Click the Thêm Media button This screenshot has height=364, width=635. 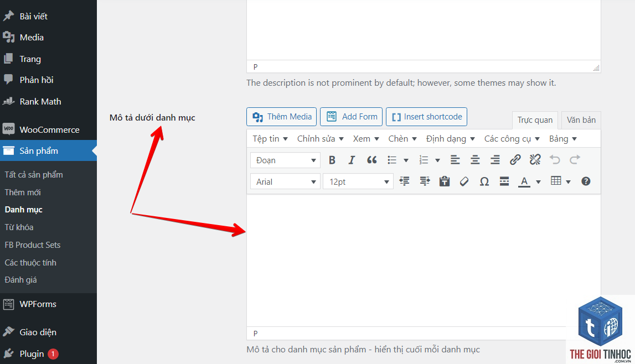pos(282,117)
